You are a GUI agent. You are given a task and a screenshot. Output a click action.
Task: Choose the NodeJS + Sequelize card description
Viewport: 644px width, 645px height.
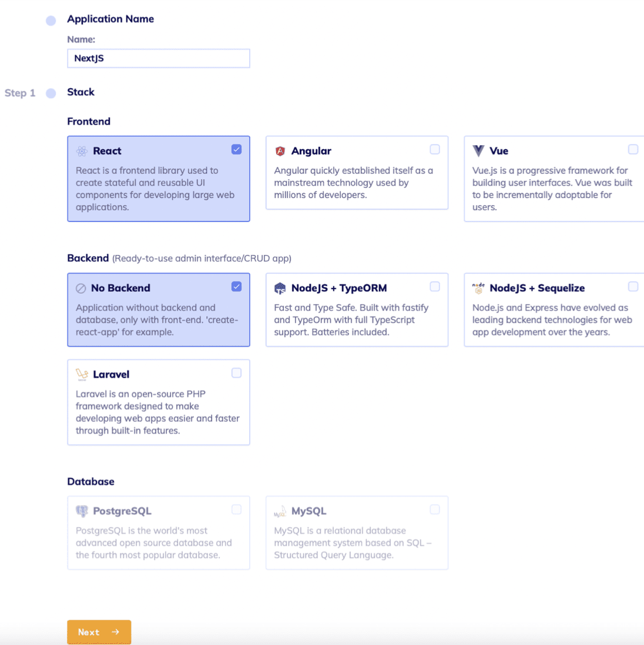click(552, 320)
